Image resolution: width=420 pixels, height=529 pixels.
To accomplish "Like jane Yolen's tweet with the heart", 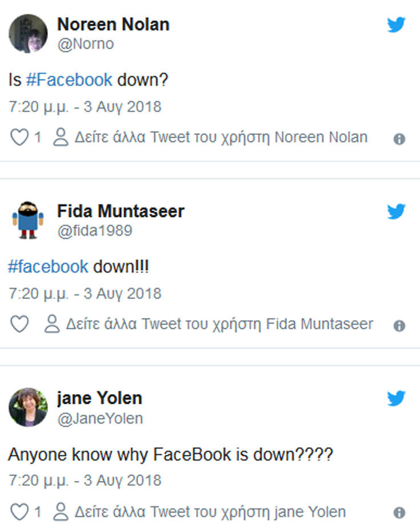I will pos(19,511).
